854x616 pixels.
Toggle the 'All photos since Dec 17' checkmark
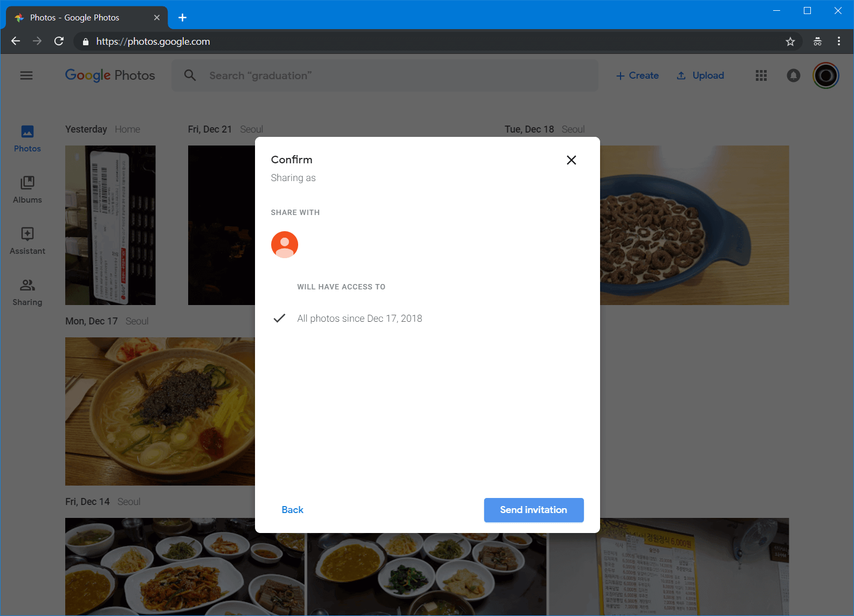pyautogui.click(x=279, y=319)
